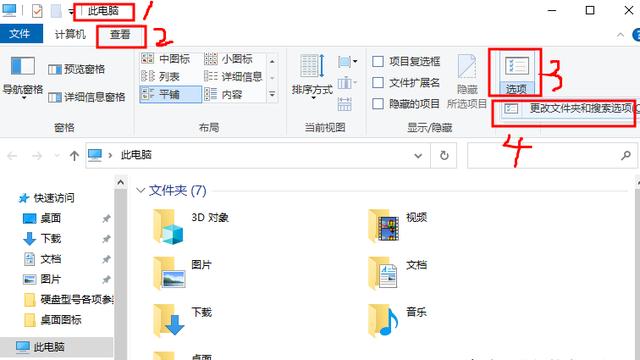Click the search magnifier icon

[x=626, y=156]
